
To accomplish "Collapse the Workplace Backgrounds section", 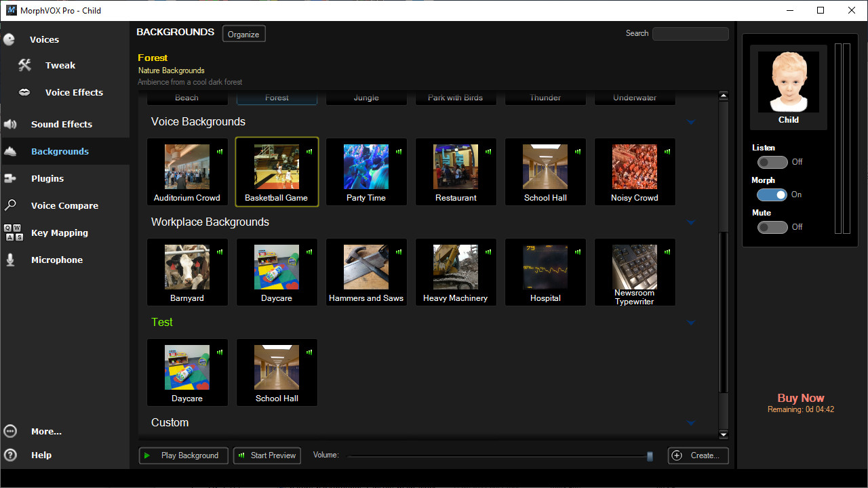I will 690,222.
